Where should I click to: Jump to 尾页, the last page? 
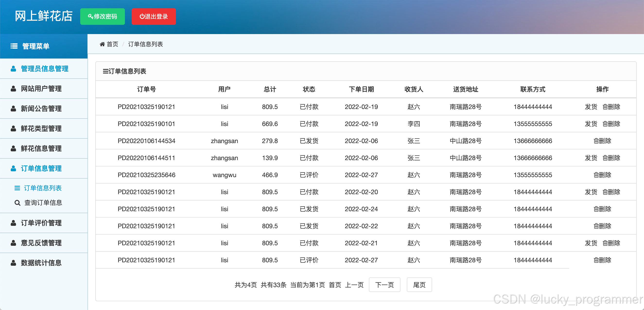click(x=419, y=285)
